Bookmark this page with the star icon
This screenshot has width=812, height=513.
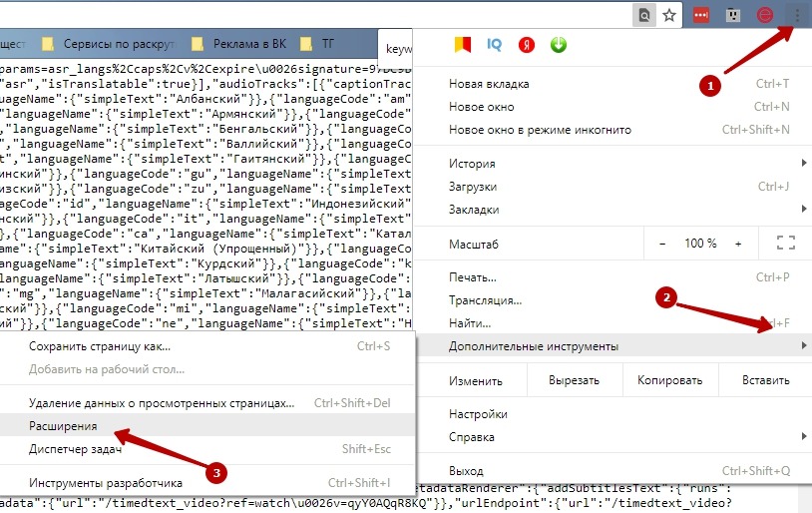click(669, 16)
